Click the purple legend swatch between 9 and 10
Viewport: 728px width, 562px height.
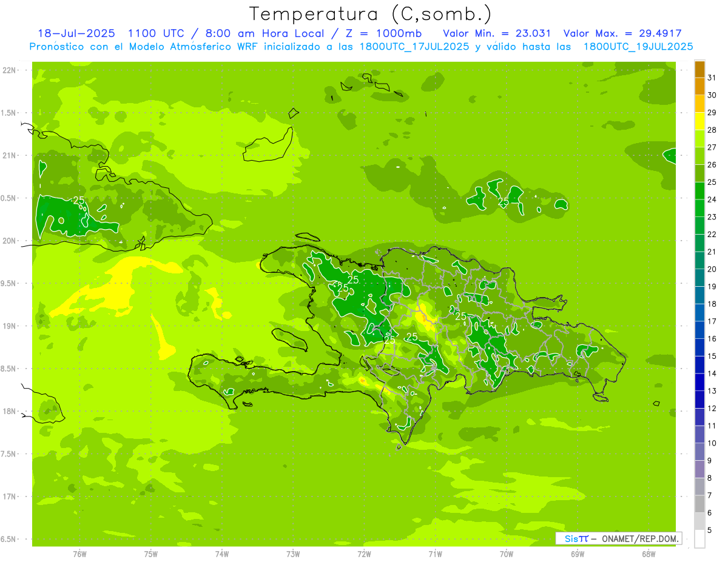(x=699, y=452)
